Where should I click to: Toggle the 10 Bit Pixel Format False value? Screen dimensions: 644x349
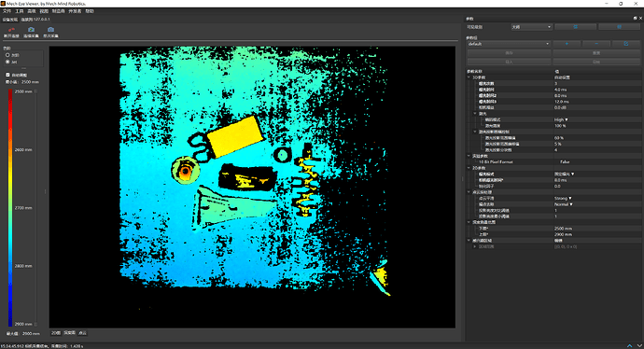[x=565, y=161]
